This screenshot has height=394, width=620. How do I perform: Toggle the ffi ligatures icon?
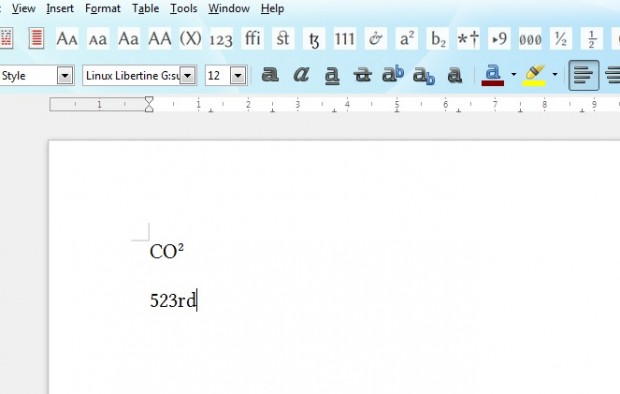coord(252,39)
